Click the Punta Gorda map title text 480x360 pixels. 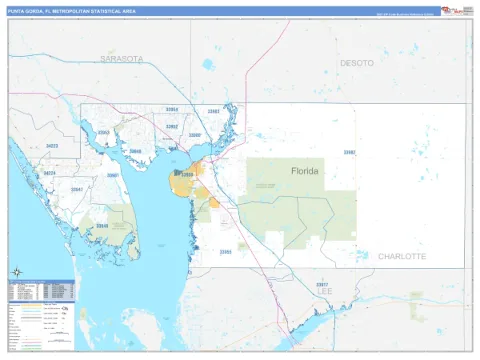click(72, 11)
